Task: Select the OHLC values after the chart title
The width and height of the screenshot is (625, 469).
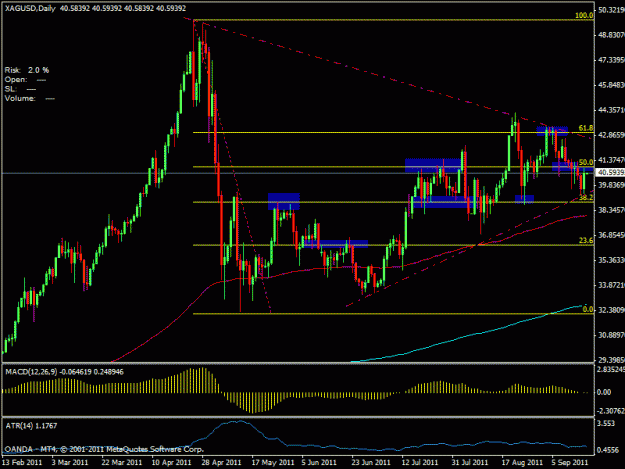Action: point(123,8)
